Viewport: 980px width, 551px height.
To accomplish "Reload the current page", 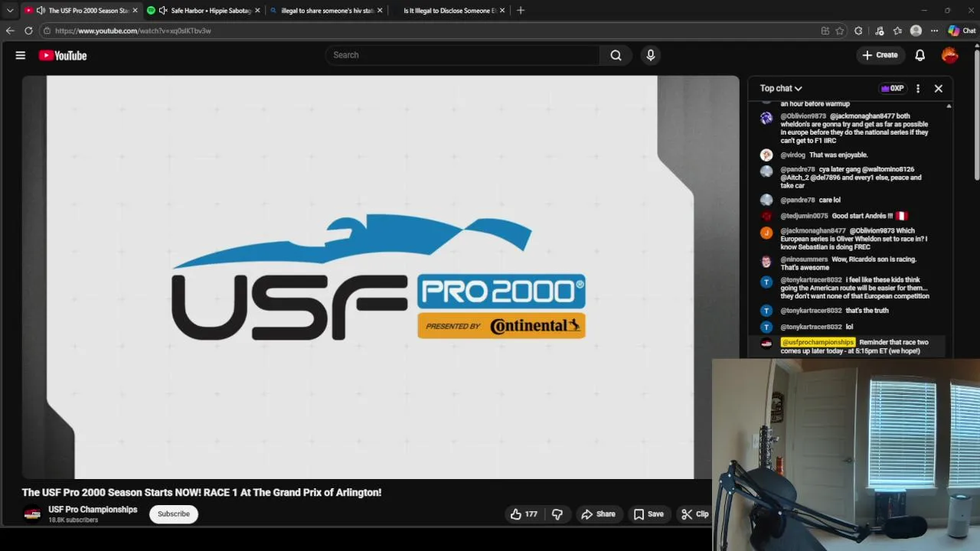I will tap(28, 31).
